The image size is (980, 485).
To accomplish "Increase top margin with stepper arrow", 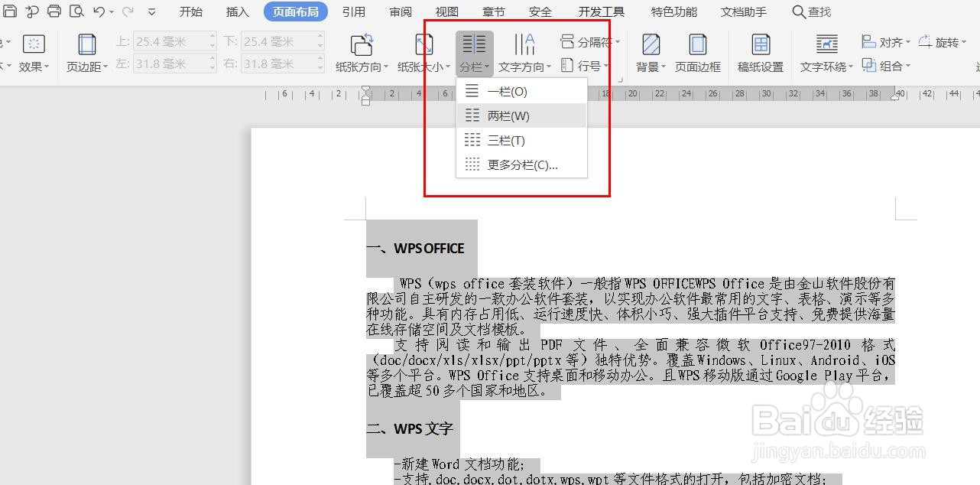I will pyautogui.click(x=213, y=37).
